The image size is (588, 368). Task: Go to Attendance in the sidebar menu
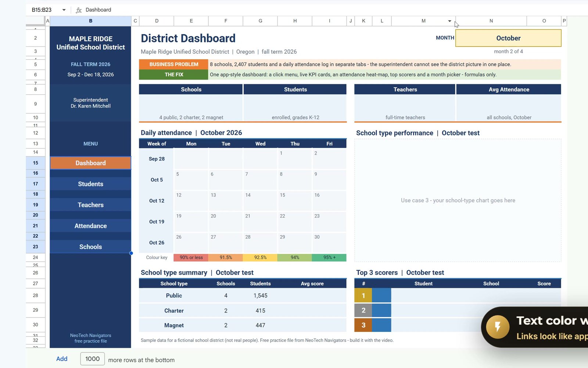(90, 226)
